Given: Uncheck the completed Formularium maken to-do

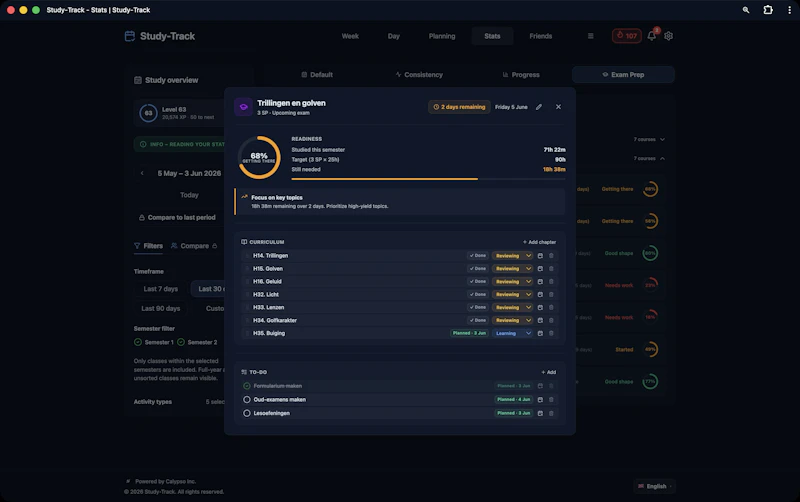Looking at the screenshot, I should [x=247, y=386].
